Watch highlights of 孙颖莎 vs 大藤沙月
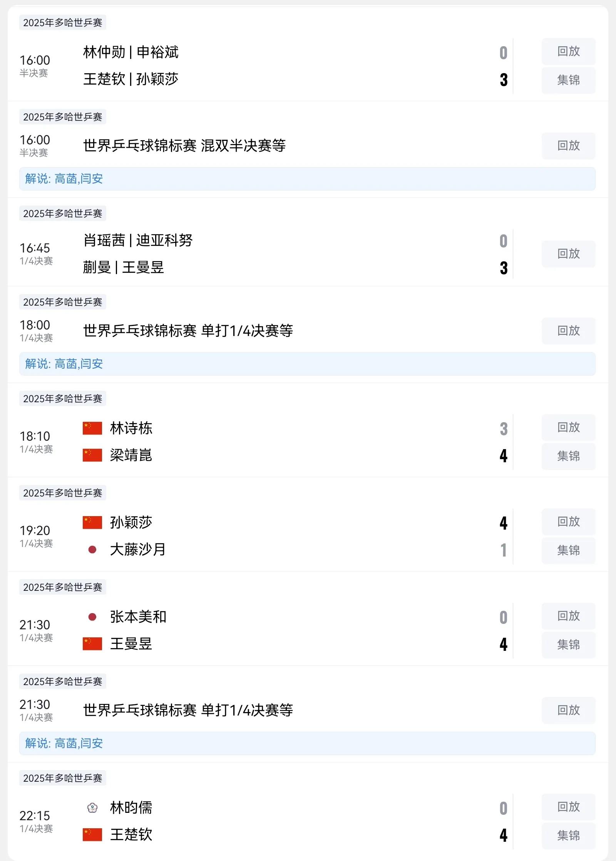Screen dimensions: 616x861 568,550
